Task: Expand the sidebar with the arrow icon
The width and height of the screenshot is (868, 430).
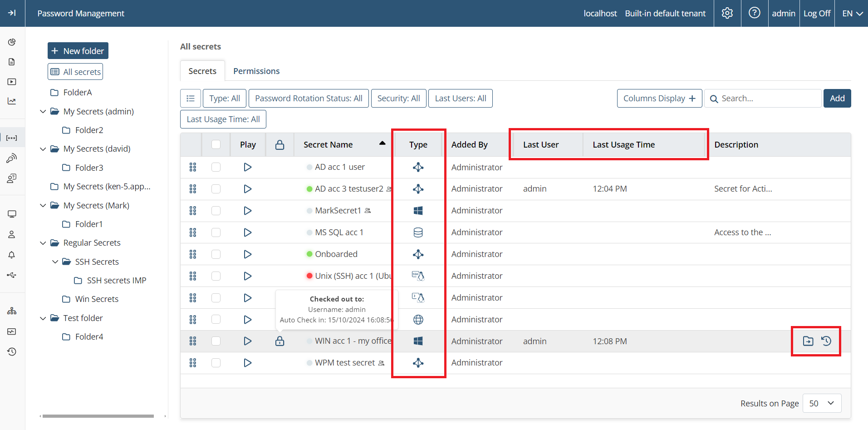Action: 12,13
